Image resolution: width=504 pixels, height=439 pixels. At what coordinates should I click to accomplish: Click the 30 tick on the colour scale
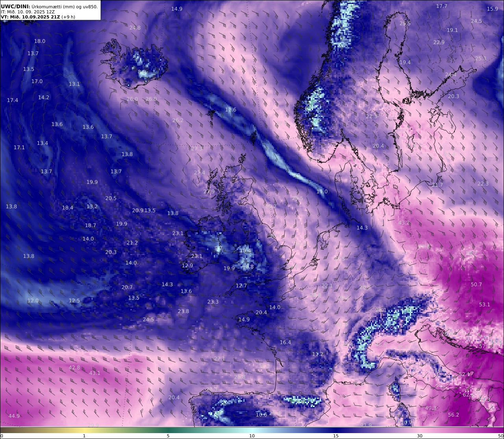pyautogui.click(x=420, y=436)
